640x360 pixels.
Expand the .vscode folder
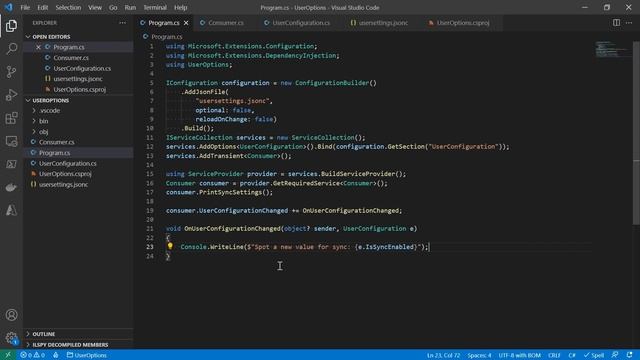point(49,111)
